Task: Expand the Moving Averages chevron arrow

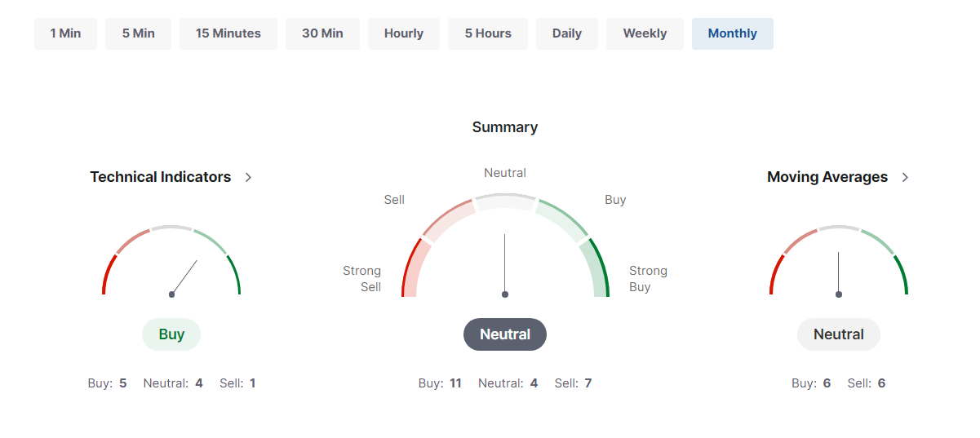Action: 905,177
